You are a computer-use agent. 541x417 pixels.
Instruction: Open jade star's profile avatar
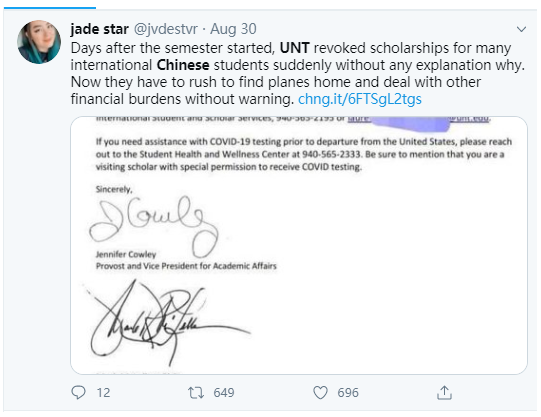(x=39, y=42)
